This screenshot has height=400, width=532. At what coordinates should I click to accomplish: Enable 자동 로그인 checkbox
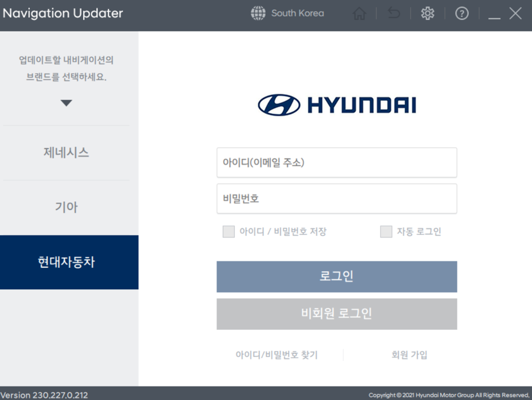pos(386,232)
